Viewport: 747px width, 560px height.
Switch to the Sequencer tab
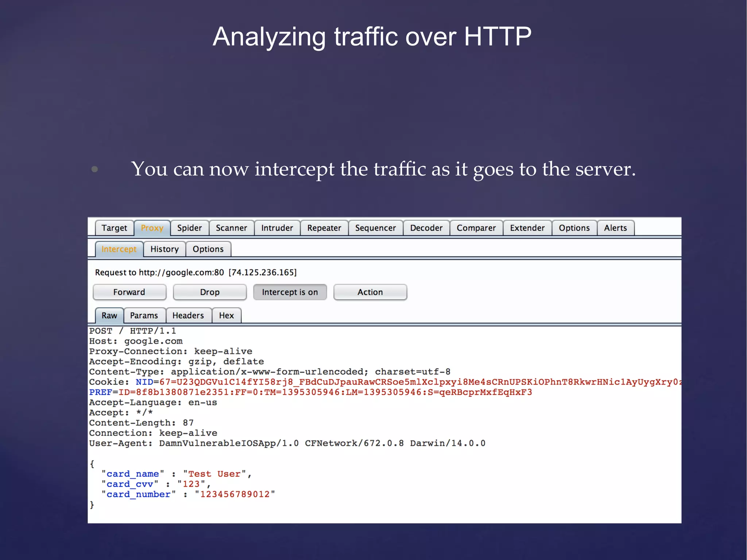pyautogui.click(x=375, y=228)
